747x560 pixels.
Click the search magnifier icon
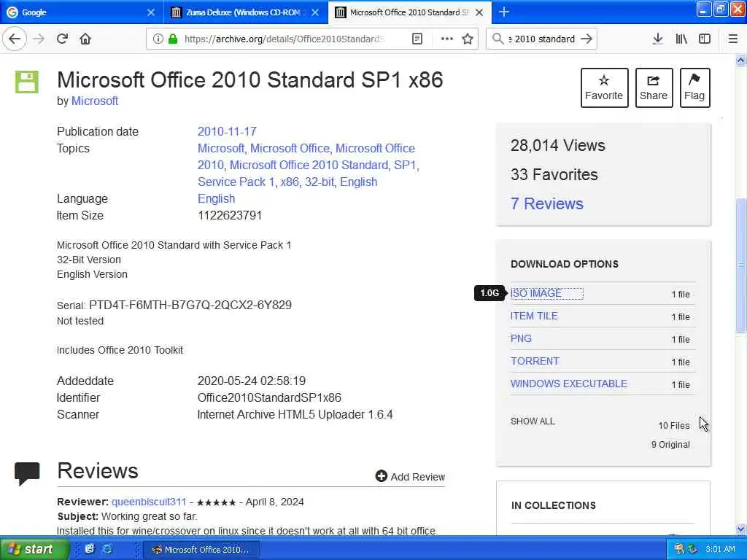[x=498, y=39]
